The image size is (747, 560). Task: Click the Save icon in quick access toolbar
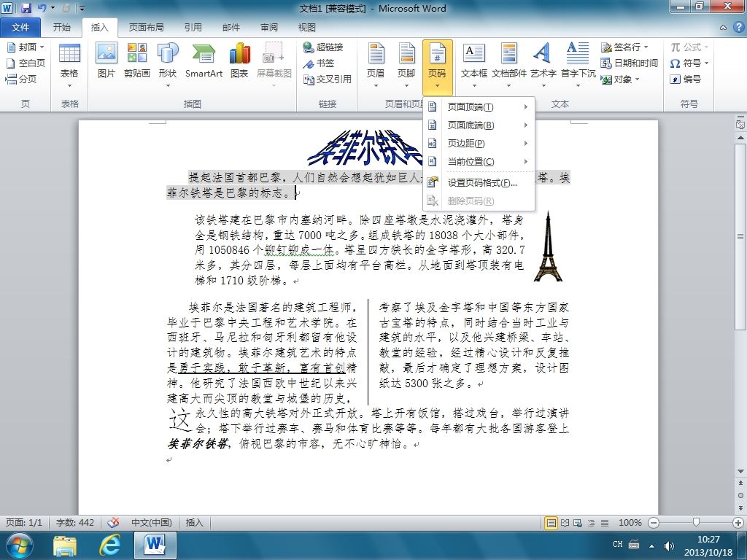pos(26,7)
